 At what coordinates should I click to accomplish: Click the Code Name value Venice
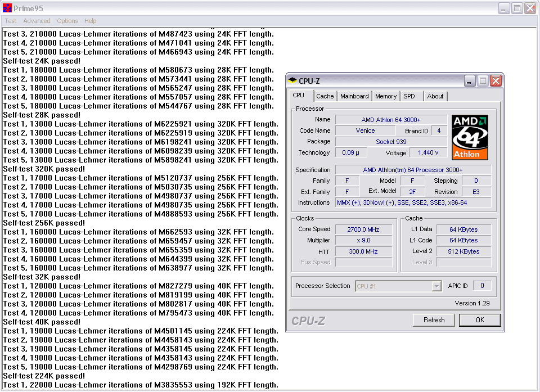coord(365,131)
